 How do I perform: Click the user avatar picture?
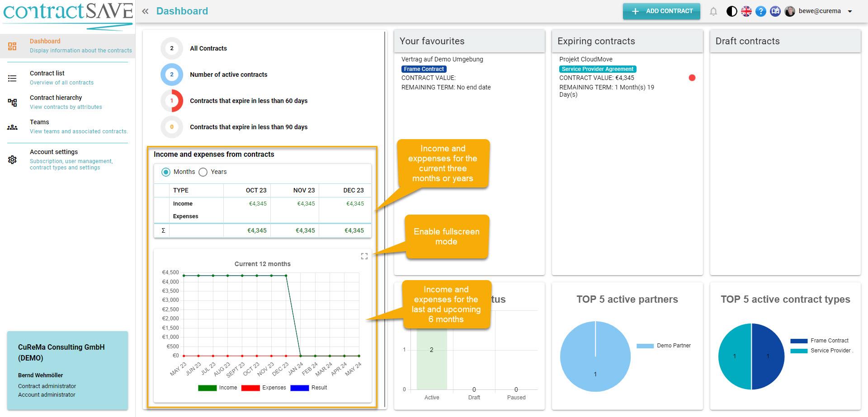pyautogui.click(x=790, y=11)
